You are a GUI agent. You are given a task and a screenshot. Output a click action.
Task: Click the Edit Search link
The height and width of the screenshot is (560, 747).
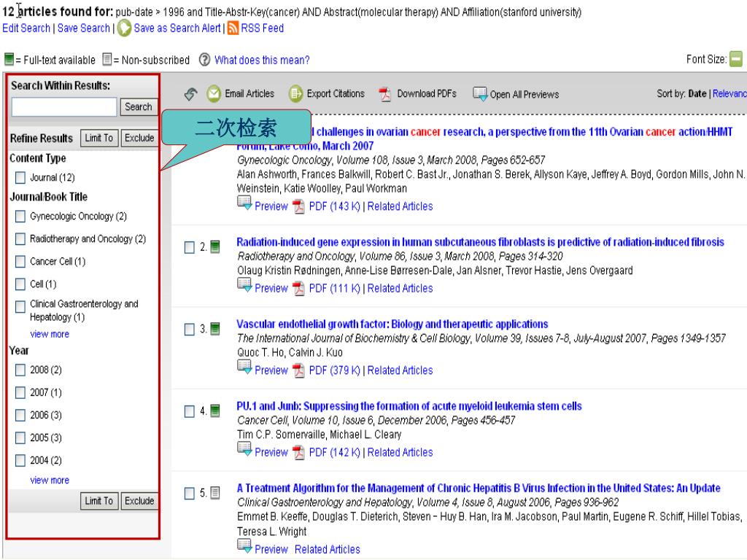click(26, 28)
